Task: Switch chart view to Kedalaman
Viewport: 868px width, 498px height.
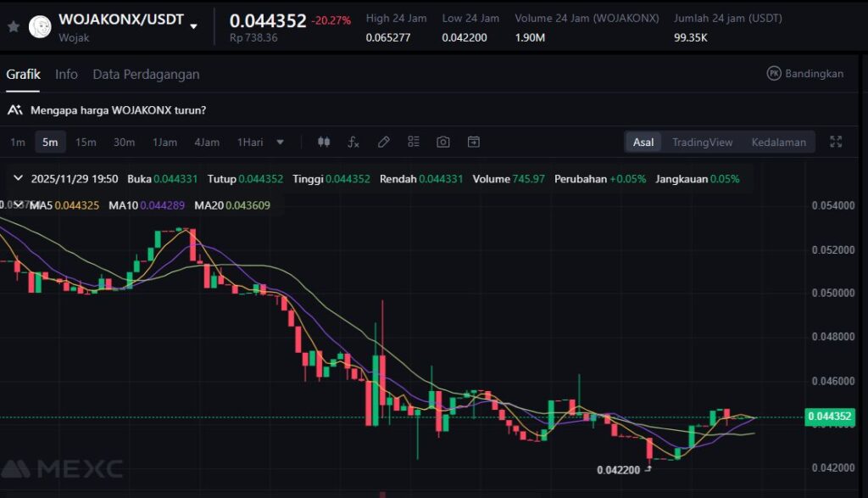Action: [778, 142]
